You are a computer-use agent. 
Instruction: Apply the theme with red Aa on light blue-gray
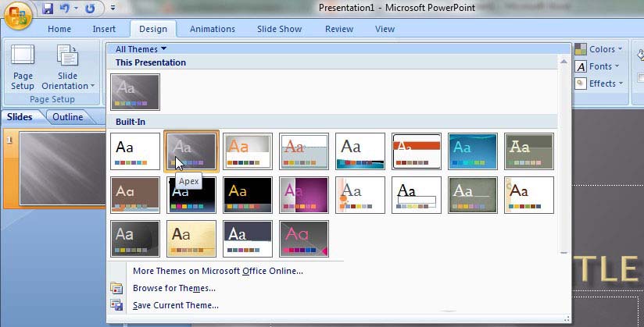coord(304,151)
